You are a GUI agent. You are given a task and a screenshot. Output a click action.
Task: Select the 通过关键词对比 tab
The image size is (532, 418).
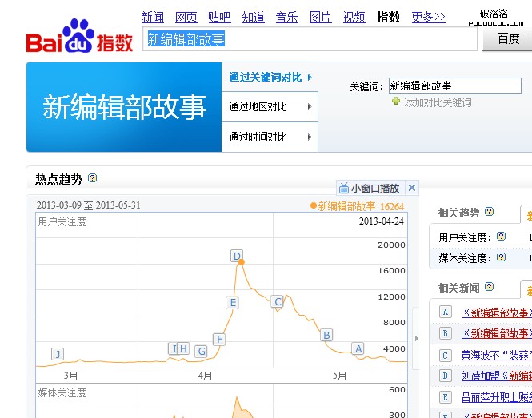click(x=270, y=77)
